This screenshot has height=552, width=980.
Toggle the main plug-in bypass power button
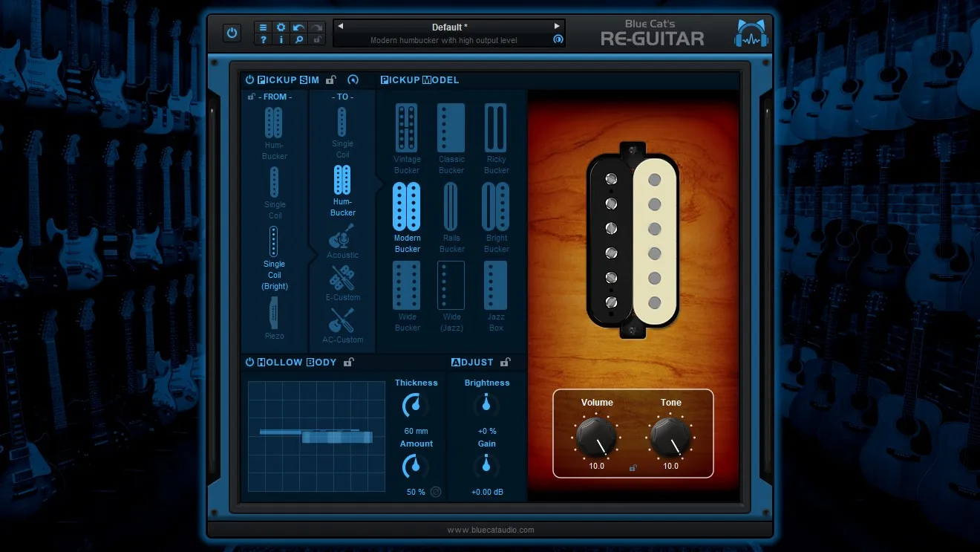232,33
